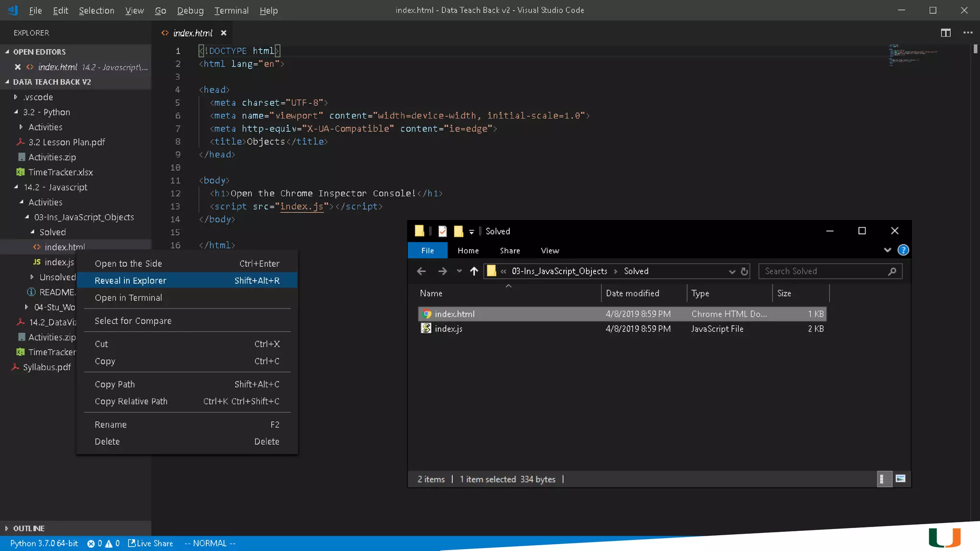
Task: Choose Reveal in Explorer from context menu
Action: [130, 280]
